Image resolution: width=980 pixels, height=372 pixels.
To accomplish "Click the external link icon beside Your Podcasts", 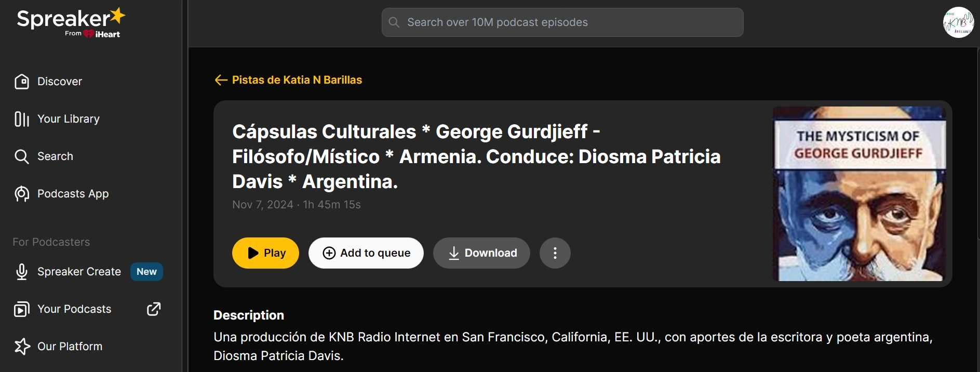I will [x=154, y=309].
